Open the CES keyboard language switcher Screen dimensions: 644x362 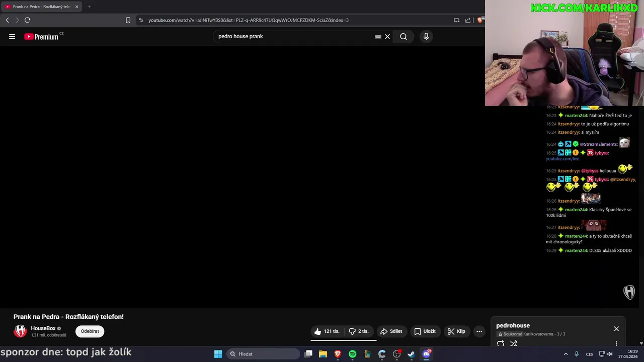tap(589, 354)
